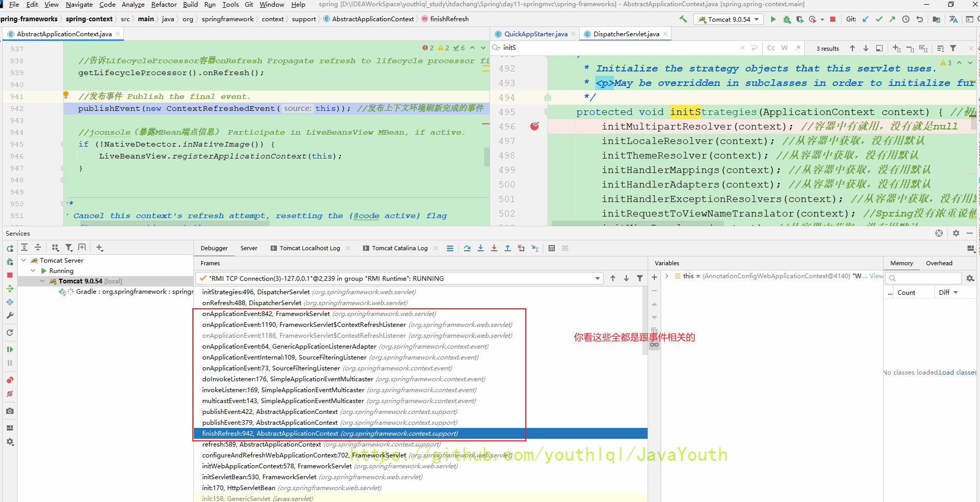The image size is (980, 502).
Task: Switch to the Tomcat Catalina Log tab
Action: click(x=399, y=248)
